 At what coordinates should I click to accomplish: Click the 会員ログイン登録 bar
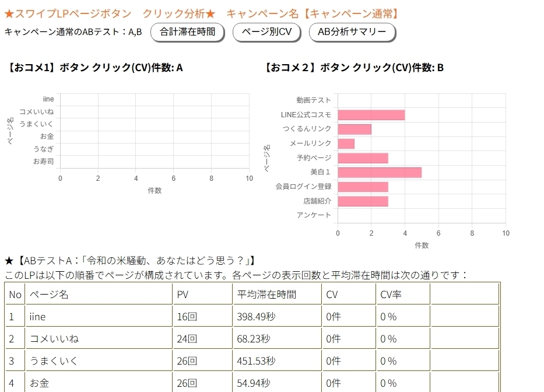pos(362,187)
